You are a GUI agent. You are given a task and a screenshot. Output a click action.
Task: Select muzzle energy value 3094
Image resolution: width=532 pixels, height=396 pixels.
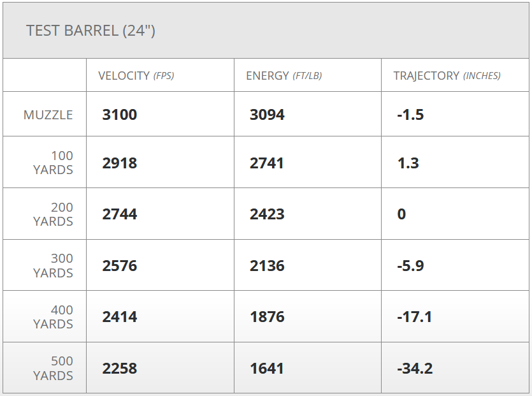click(267, 115)
